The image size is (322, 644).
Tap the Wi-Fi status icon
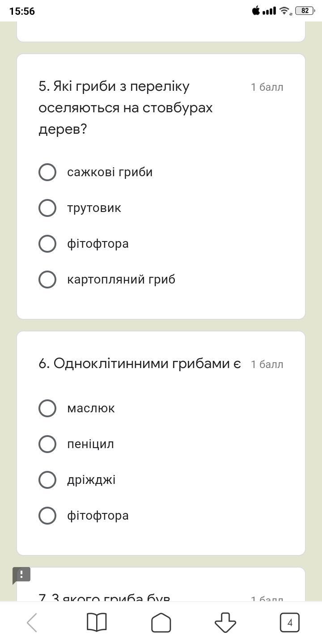[284, 11]
